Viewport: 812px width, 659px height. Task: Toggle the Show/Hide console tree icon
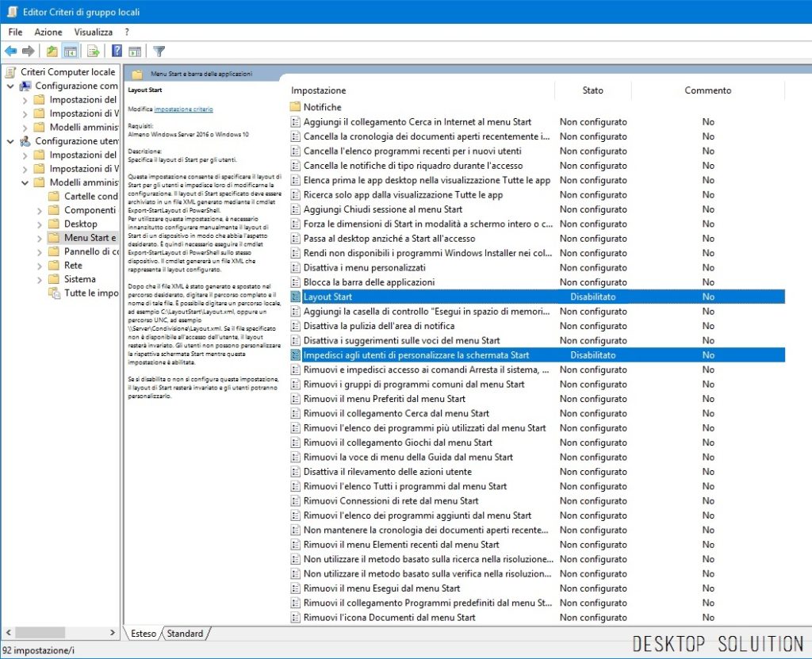71,52
